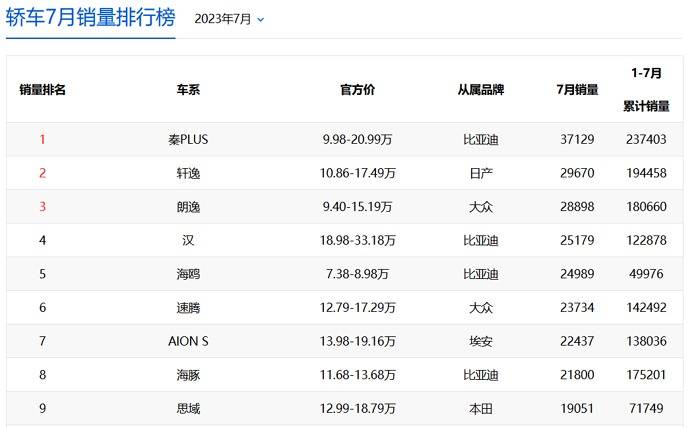The height and width of the screenshot is (428, 700).
Task: Click price 12.79-17.29万 for 速腾
Action: (357, 307)
